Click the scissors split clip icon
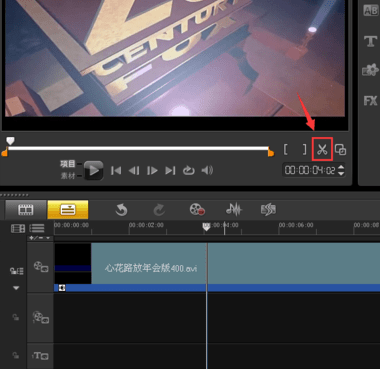This screenshot has height=369, width=380. [322, 150]
